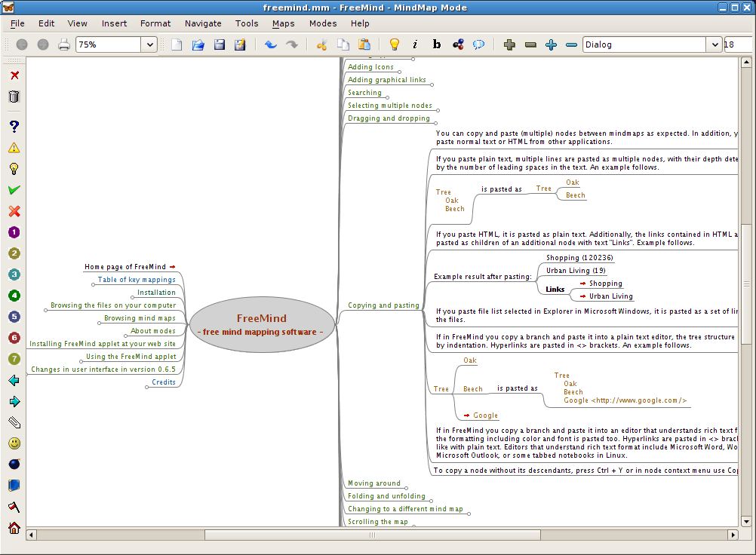
Task: Add the house home icon
Action: point(14,528)
